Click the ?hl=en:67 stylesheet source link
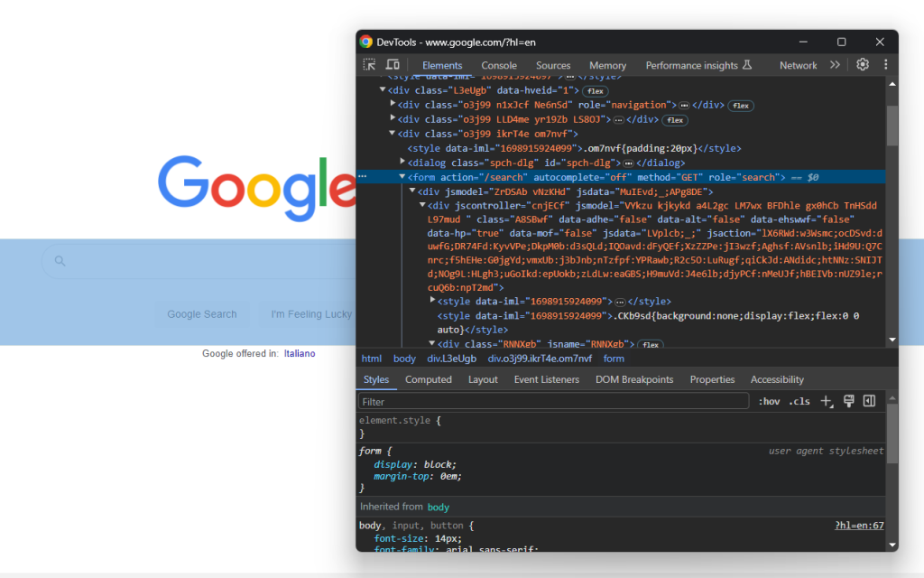 point(858,525)
